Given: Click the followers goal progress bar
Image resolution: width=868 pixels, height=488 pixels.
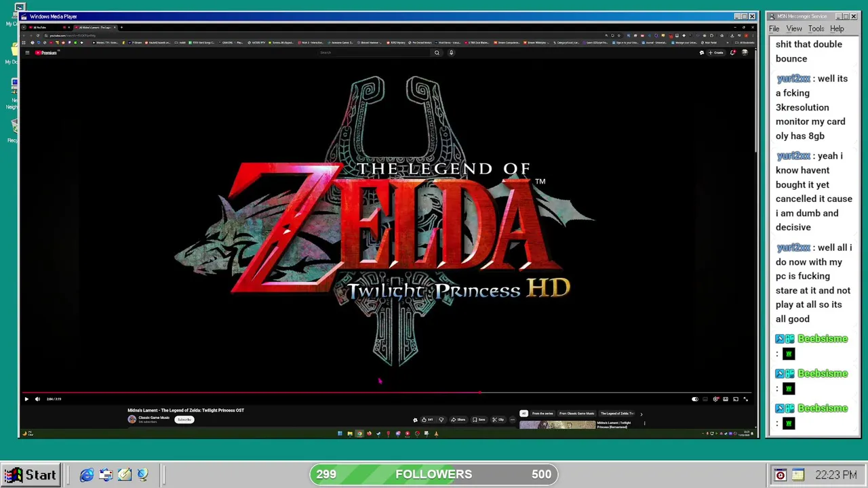Looking at the screenshot, I should [434, 474].
